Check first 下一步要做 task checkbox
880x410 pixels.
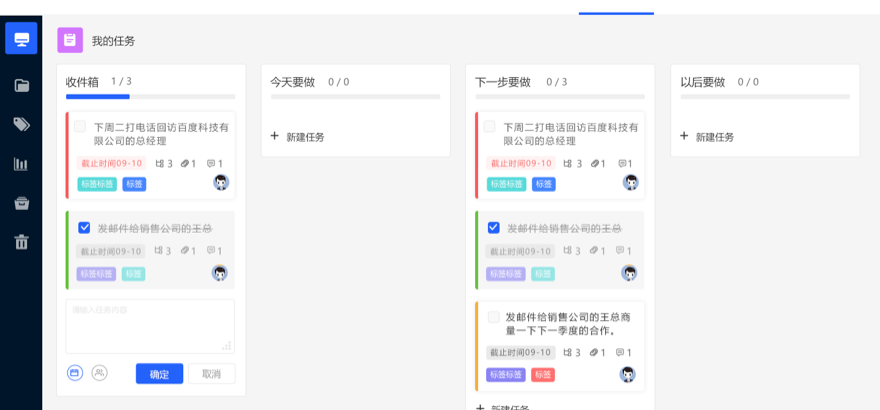pos(489,126)
